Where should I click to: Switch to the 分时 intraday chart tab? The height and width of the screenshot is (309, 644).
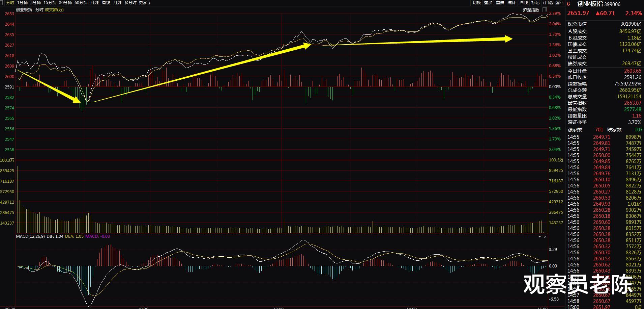[x=10, y=3]
